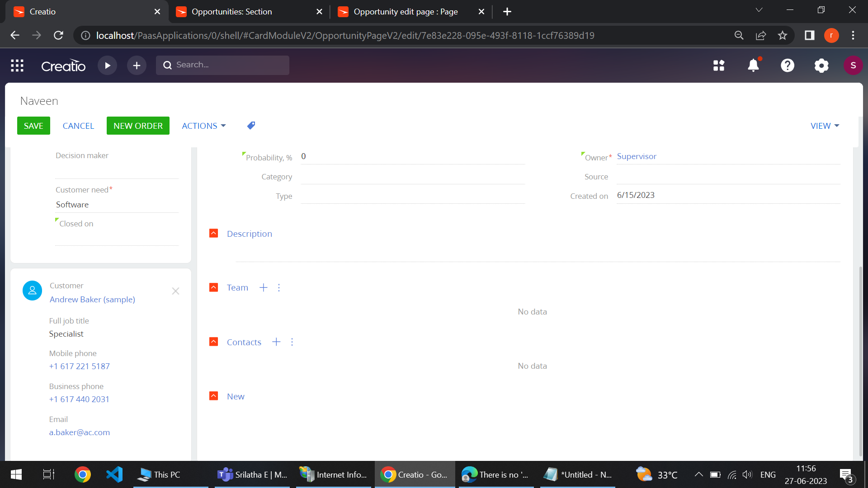Open the application launcher grid icon
The image size is (868, 488).
tap(17, 66)
